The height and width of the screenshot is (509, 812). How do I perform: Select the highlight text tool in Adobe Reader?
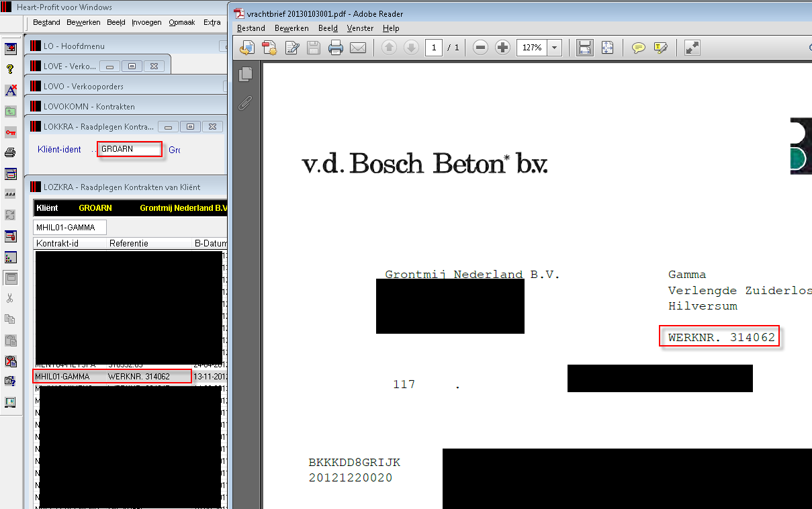pos(660,48)
